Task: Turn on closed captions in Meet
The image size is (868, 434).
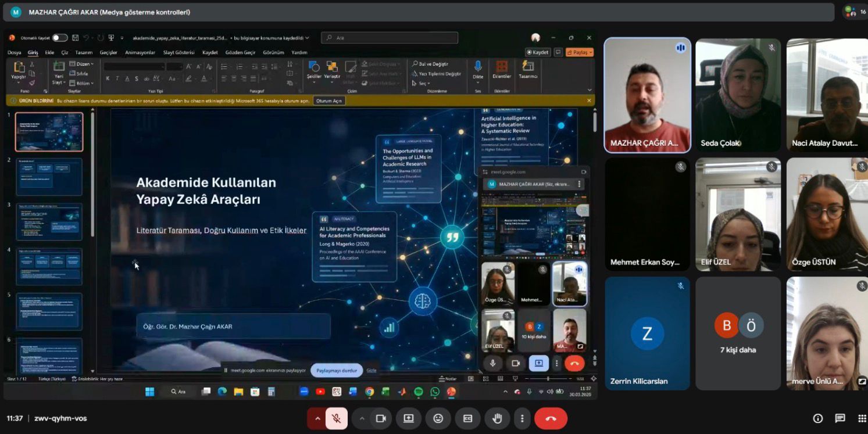Action: pyautogui.click(x=467, y=418)
